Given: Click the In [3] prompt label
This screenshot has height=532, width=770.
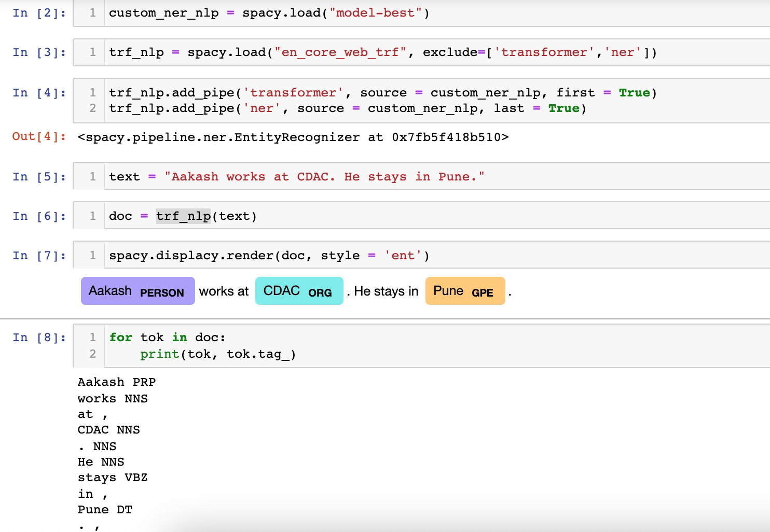Looking at the screenshot, I should point(40,52).
